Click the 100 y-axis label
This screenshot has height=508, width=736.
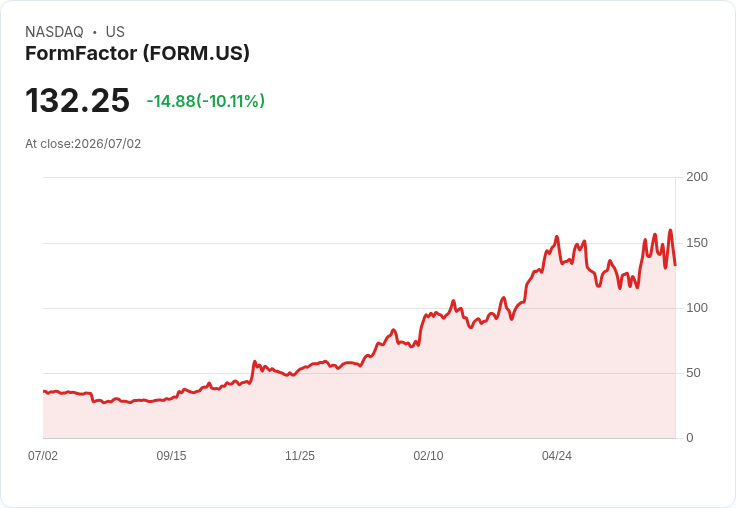(x=697, y=308)
